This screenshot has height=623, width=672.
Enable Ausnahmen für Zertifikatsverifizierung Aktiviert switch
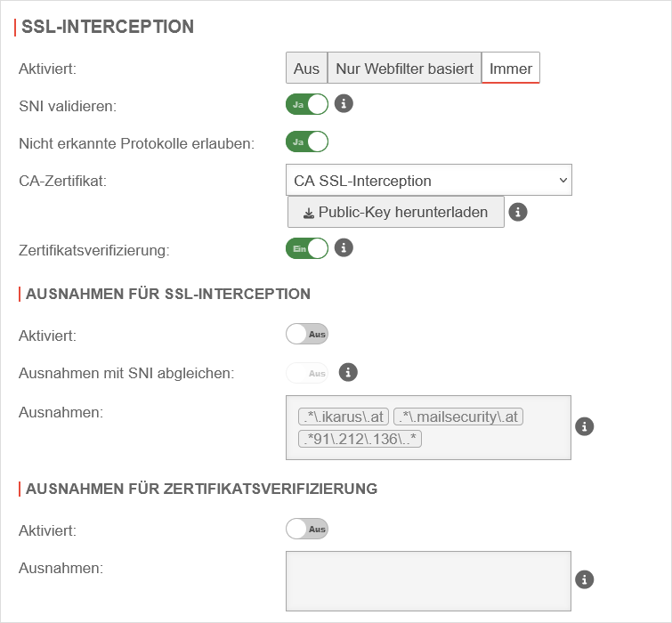307,529
